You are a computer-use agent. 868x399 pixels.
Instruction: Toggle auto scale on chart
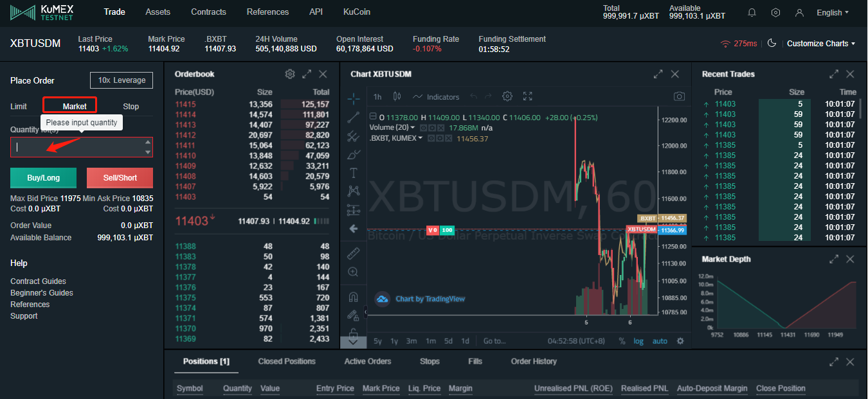coord(660,341)
